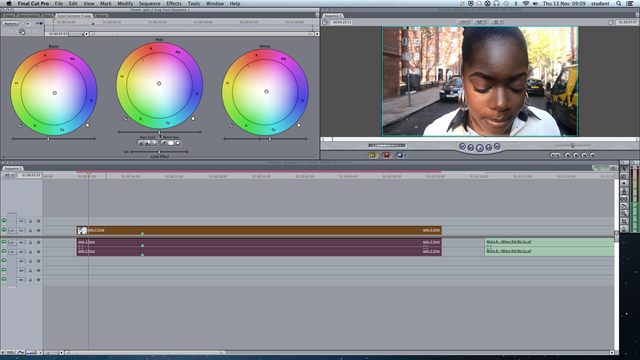The width and height of the screenshot is (640, 360).
Task: Select the Sequence 1 tab in Timeline
Action: 12,168
